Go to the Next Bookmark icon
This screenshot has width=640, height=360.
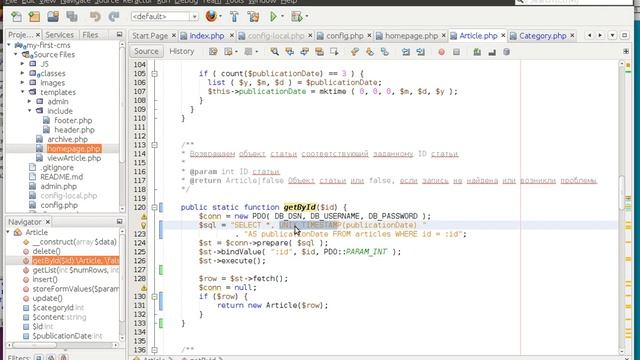[370, 52]
